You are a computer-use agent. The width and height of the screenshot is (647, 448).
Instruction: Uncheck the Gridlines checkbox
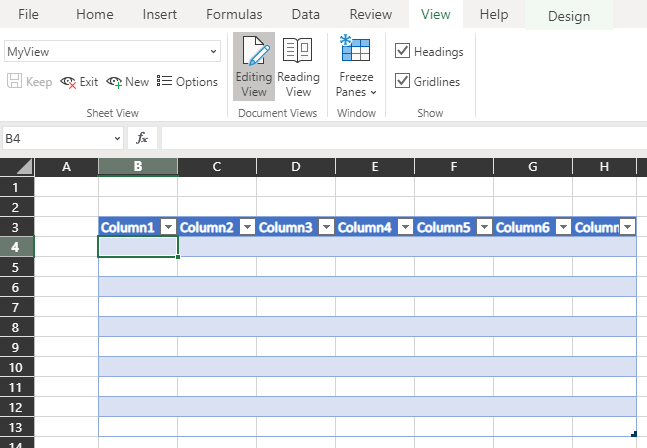pos(402,81)
